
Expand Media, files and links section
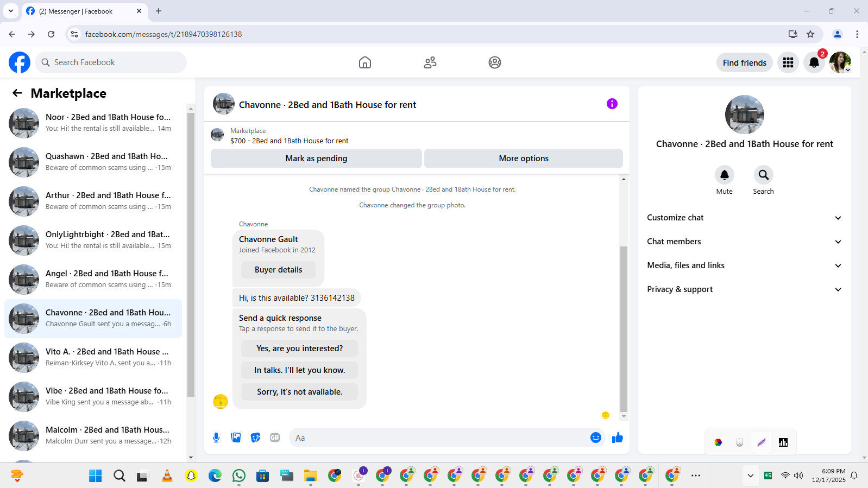coord(744,265)
